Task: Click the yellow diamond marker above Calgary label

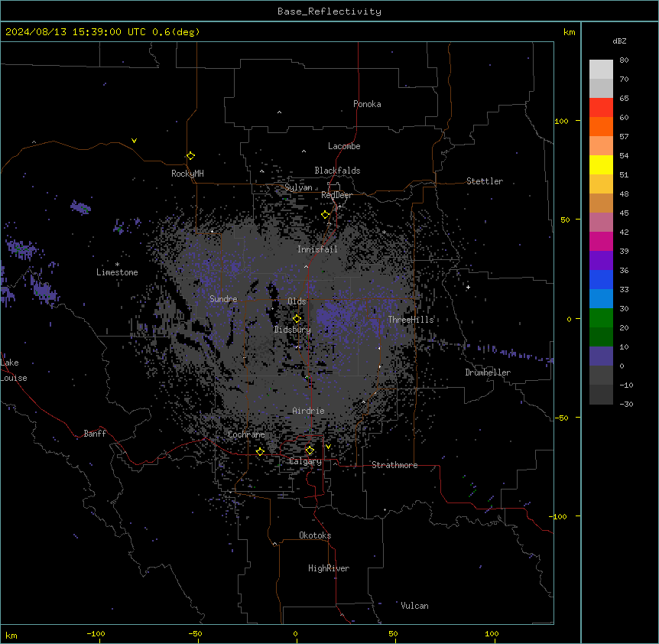Action: pos(310,450)
